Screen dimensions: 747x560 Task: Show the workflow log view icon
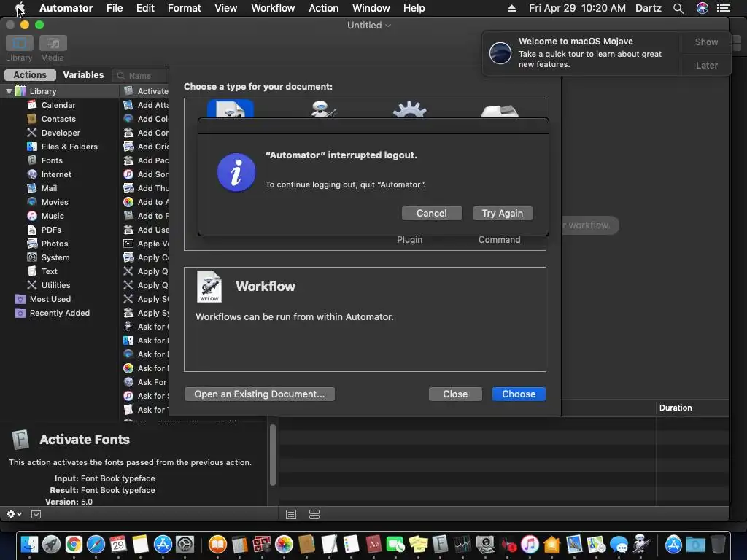[291, 514]
